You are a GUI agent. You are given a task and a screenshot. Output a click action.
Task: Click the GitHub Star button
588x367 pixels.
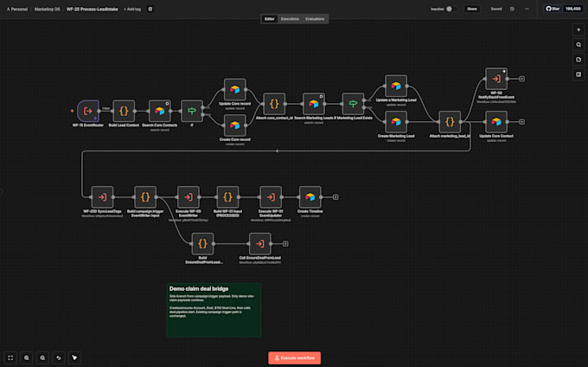point(553,9)
